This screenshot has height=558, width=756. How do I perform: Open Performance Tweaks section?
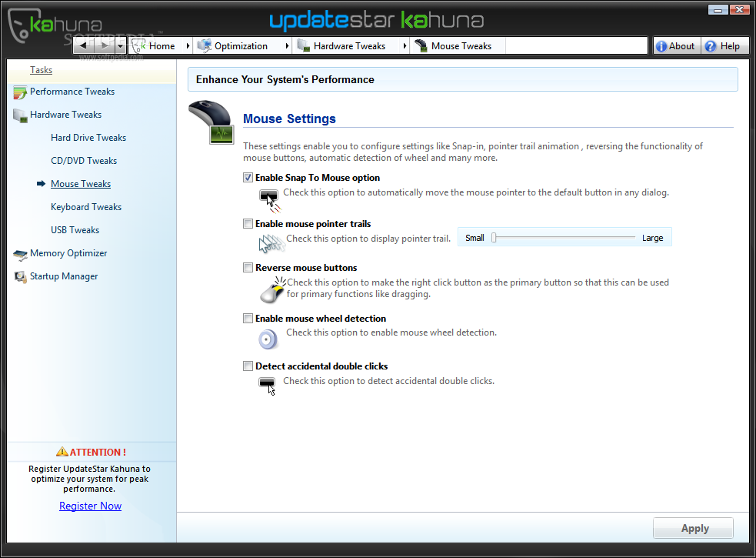[x=72, y=92]
